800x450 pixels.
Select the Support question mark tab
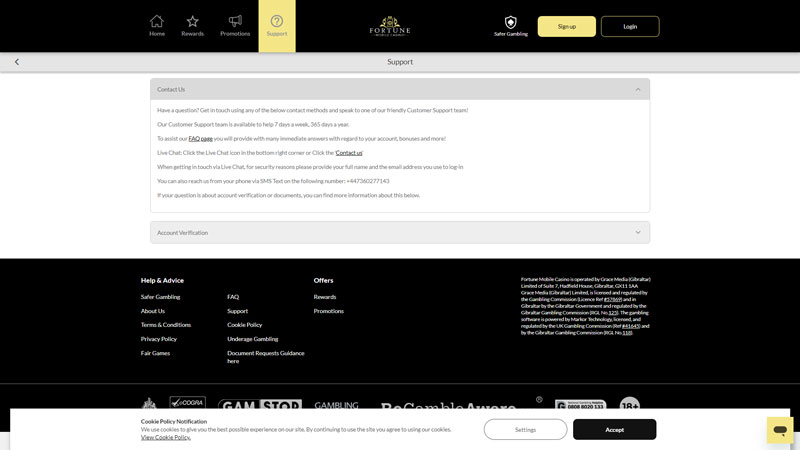coord(277,26)
